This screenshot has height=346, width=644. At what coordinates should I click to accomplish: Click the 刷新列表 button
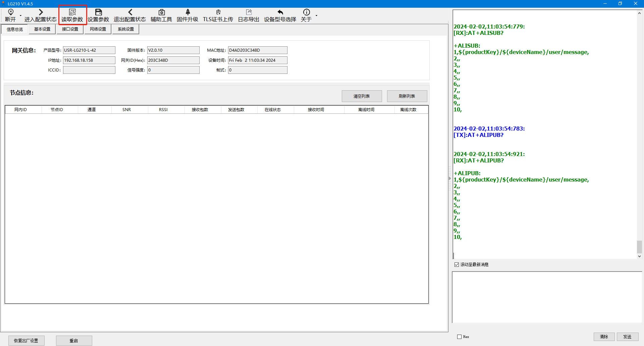(407, 96)
